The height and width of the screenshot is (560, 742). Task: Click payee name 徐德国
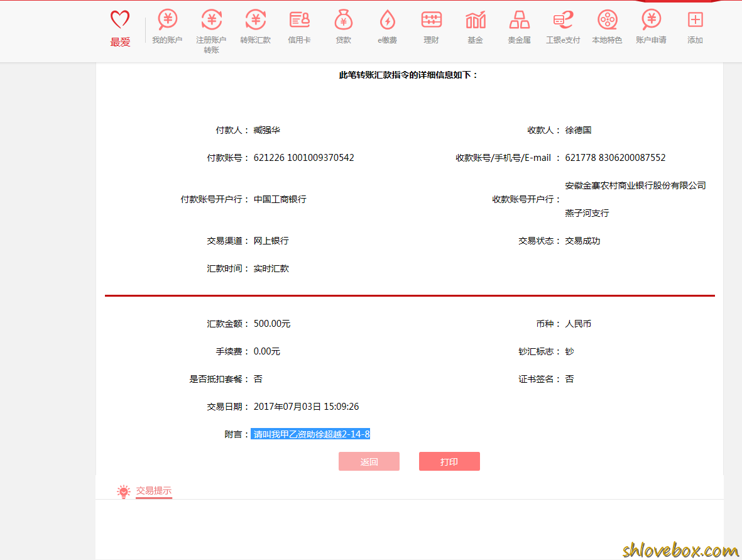point(578,130)
